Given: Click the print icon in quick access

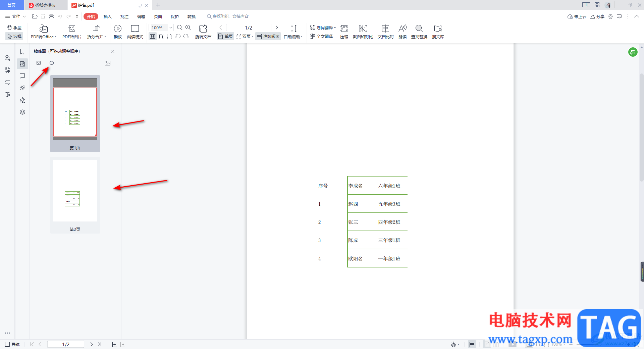Looking at the screenshot, I should click(51, 16).
